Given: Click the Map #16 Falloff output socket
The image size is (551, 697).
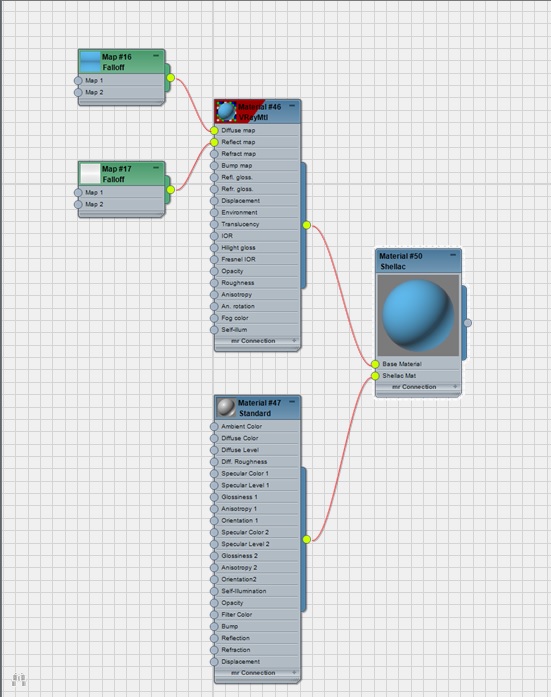Looking at the screenshot, I should (x=171, y=78).
